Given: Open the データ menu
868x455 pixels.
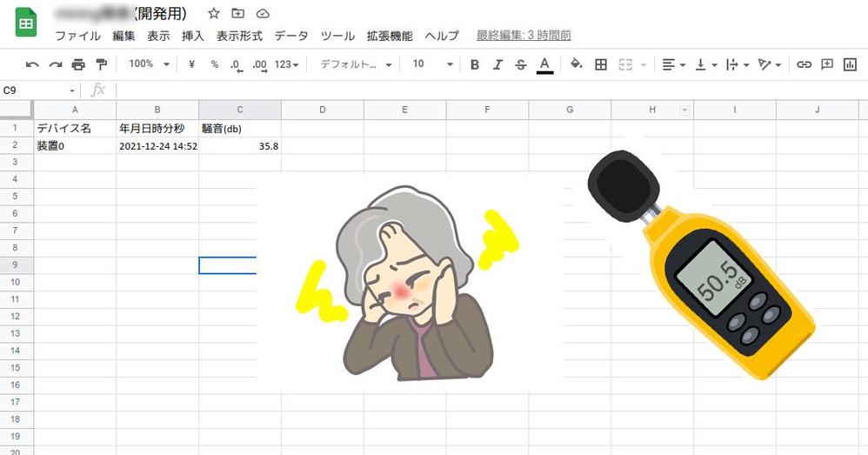Looking at the screenshot, I should pos(291,36).
